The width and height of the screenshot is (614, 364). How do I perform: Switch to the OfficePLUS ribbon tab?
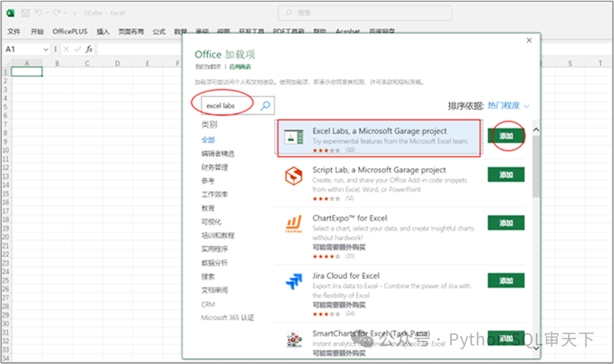click(70, 31)
